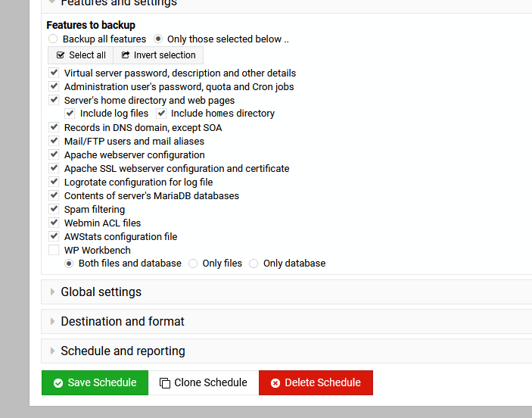This screenshot has height=418, width=532.
Task: Click the Clone Schedule button
Action: pos(204,382)
